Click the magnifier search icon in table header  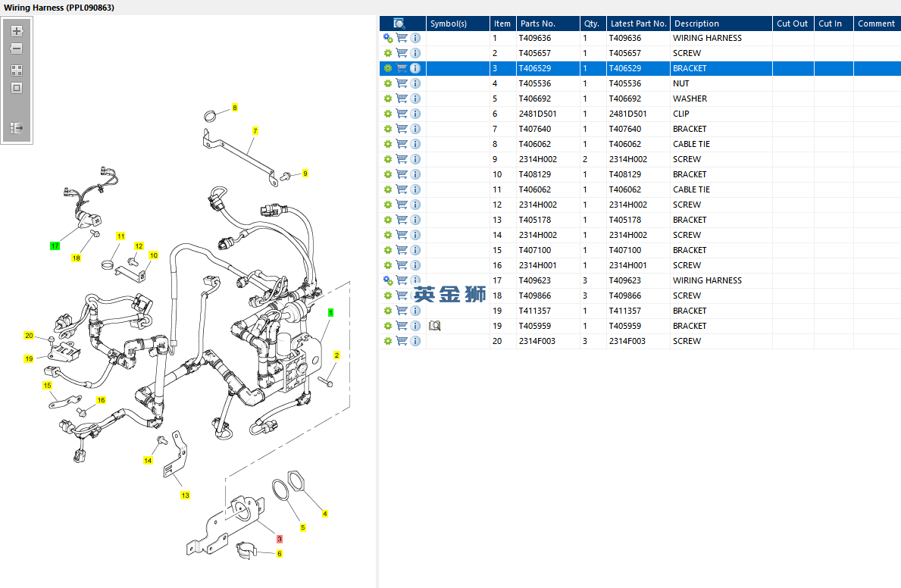(x=399, y=23)
